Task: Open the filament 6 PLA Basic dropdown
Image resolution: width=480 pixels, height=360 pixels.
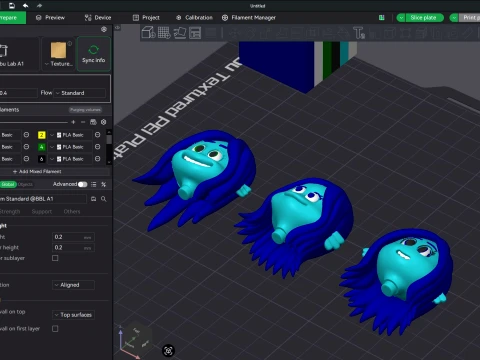Action: (70, 159)
